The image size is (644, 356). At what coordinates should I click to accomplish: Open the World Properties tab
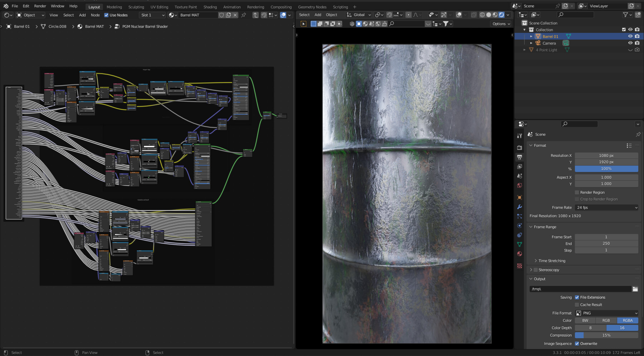pyautogui.click(x=519, y=186)
